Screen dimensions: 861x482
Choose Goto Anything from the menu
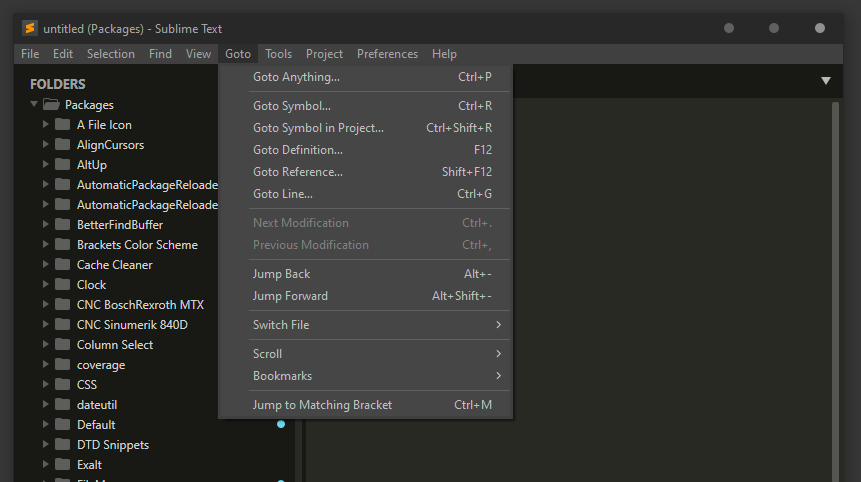[365, 77]
